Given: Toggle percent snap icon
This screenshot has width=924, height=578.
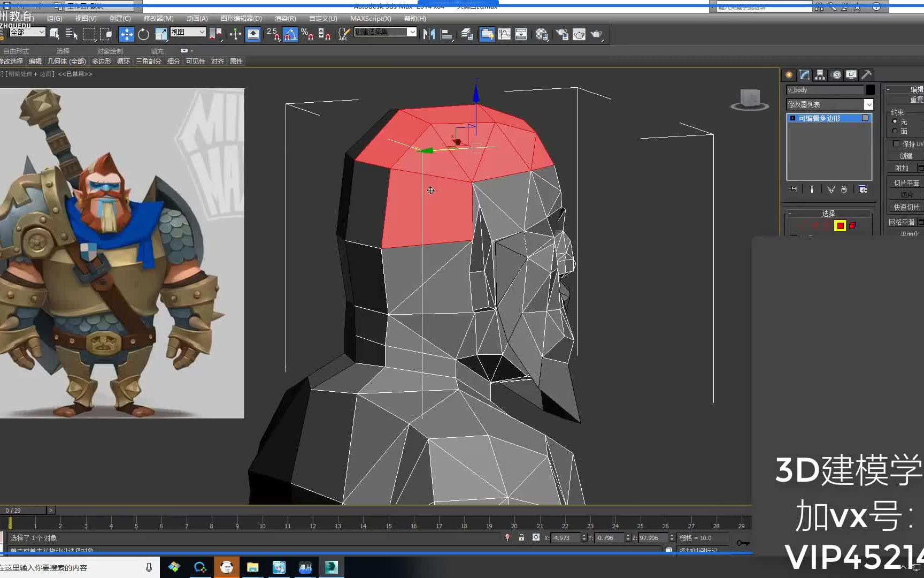Looking at the screenshot, I should (307, 34).
